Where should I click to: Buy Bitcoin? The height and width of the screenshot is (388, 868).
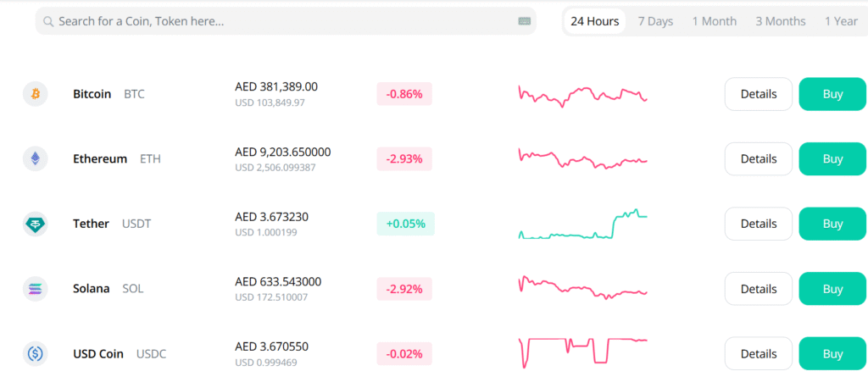(x=832, y=94)
